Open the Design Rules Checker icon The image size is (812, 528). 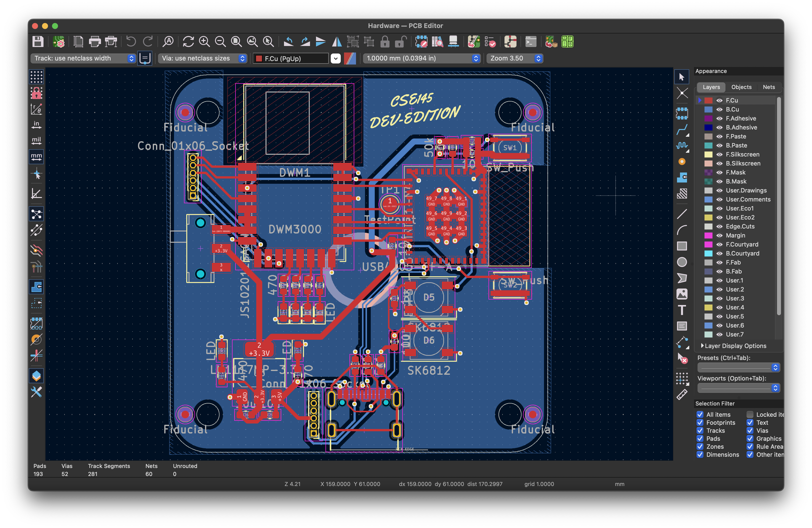click(x=490, y=41)
